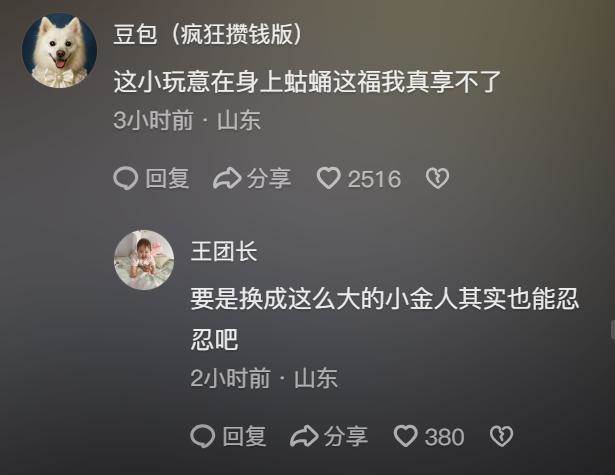This screenshot has width=615, height=475.
Task: Click 回复 text on 王团长's reply
Action: click(x=244, y=436)
